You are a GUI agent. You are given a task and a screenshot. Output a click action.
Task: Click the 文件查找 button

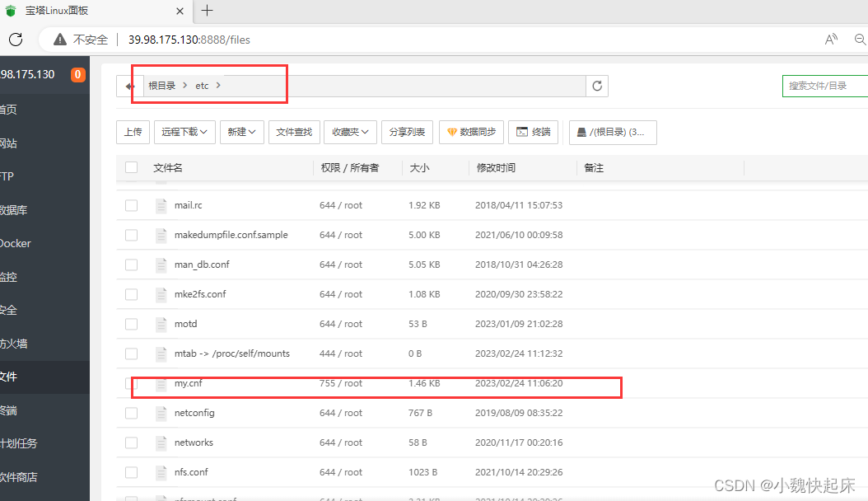tap(294, 133)
